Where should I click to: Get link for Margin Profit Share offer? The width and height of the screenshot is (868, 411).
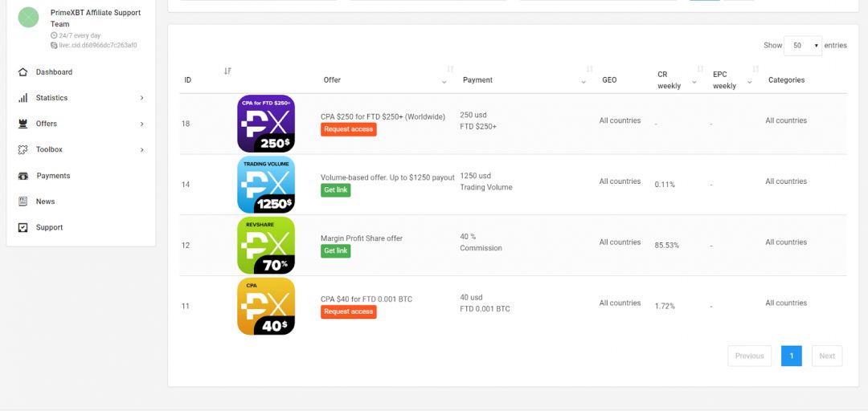335,251
